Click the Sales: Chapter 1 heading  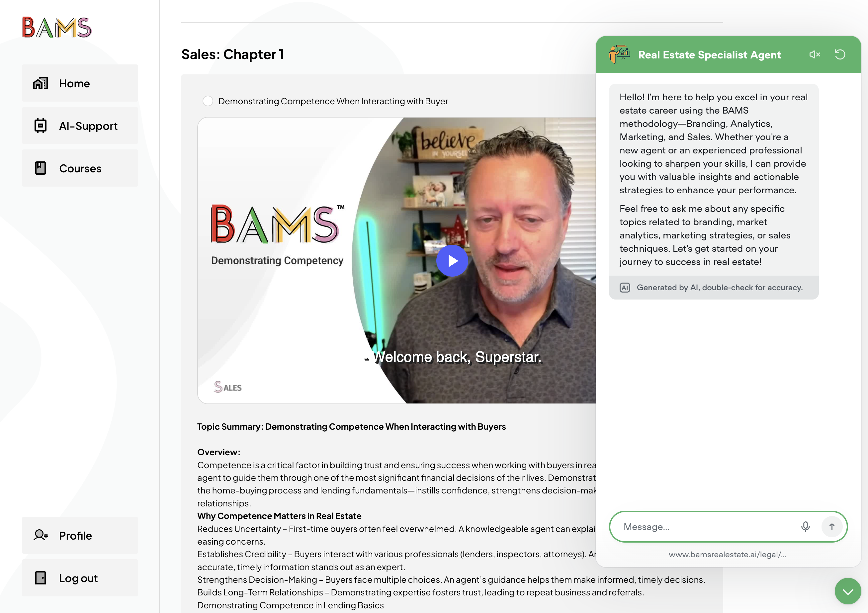pyautogui.click(x=232, y=54)
